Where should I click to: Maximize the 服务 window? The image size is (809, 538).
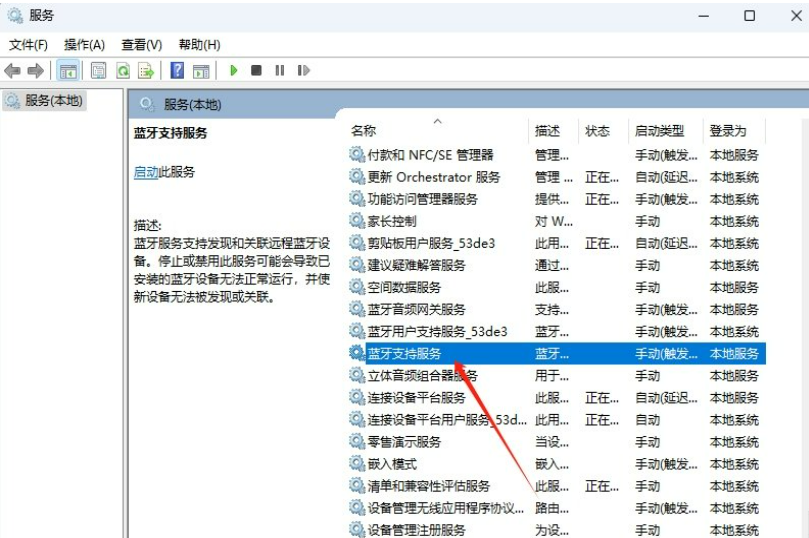(x=750, y=16)
